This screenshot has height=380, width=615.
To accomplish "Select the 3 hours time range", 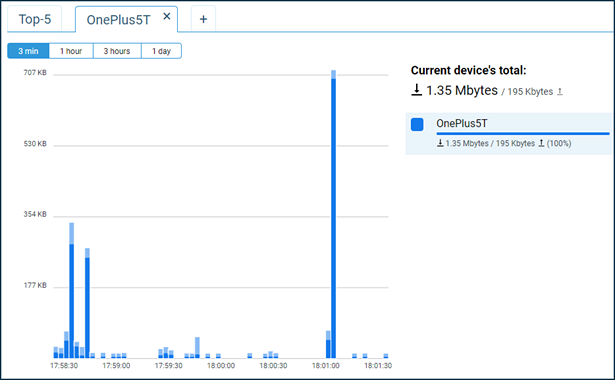I will point(117,51).
